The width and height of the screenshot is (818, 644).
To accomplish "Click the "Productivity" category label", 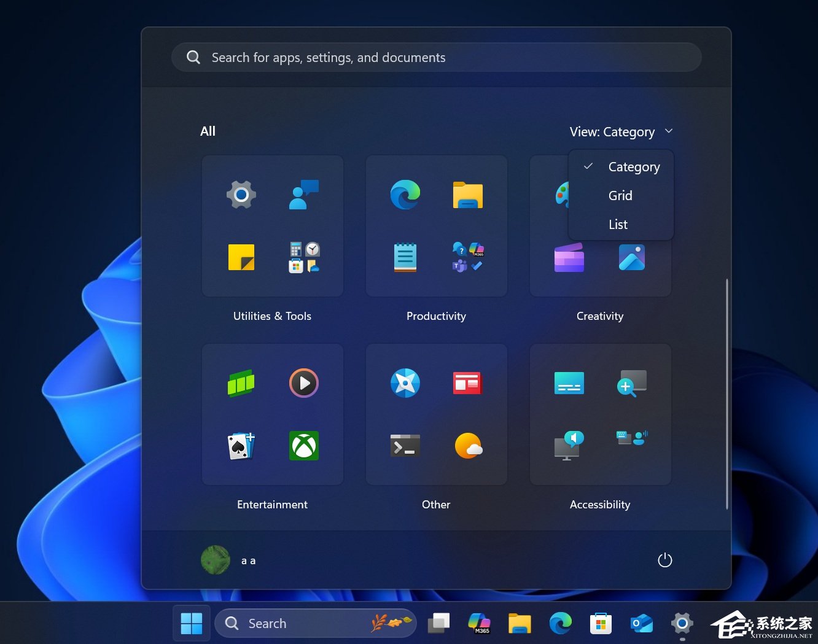I will coord(436,316).
